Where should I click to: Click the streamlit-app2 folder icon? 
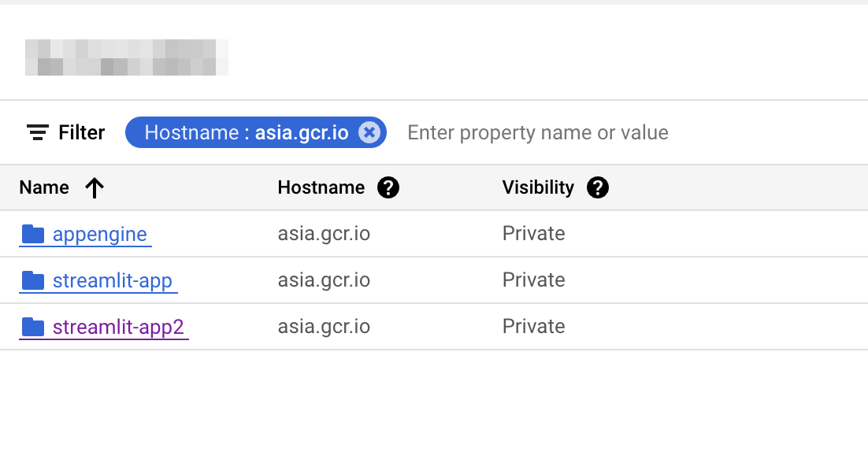coord(33,327)
